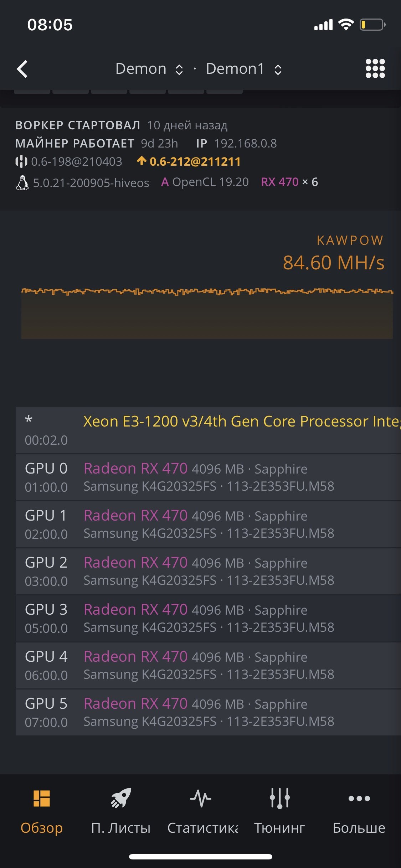Tap the back arrow icon
Image resolution: width=401 pixels, height=868 pixels.
click(22, 69)
